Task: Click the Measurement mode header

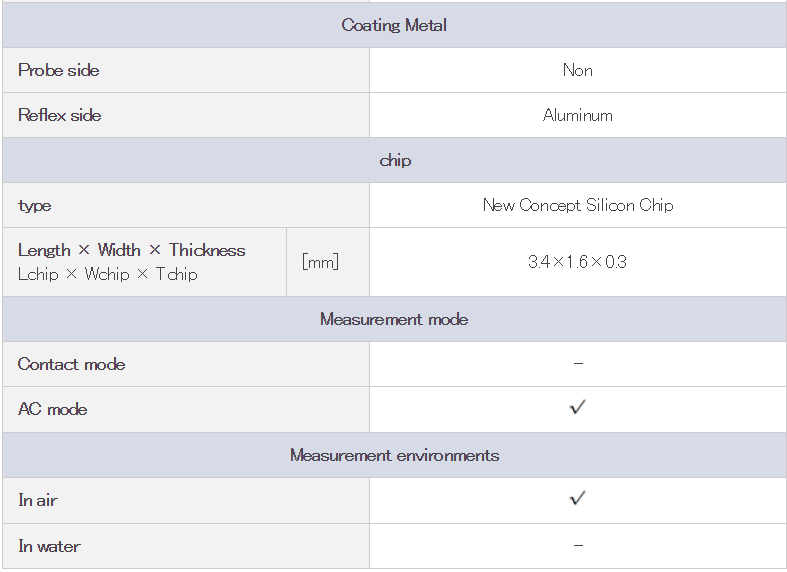Action: [394, 319]
